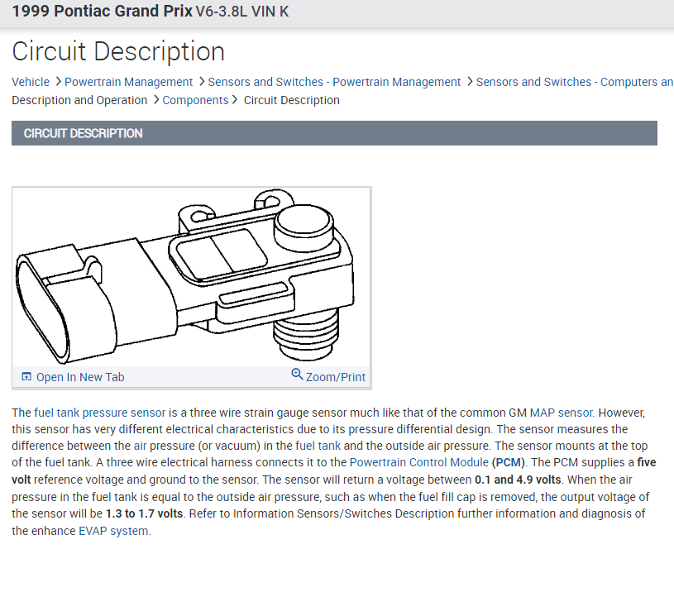Open the sensor image in new tab
Image resolution: width=674 pixels, height=616 pixels.
[80, 377]
